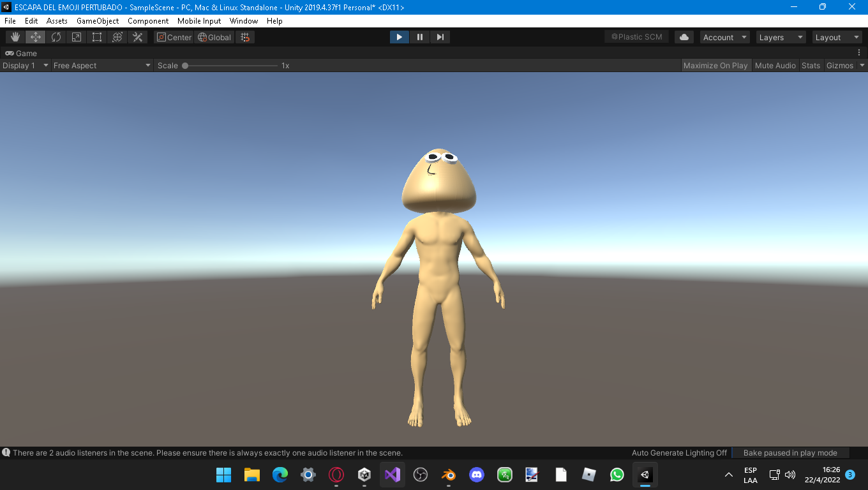Image resolution: width=868 pixels, height=490 pixels.
Task: Select the Game tab
Action: 21,53
